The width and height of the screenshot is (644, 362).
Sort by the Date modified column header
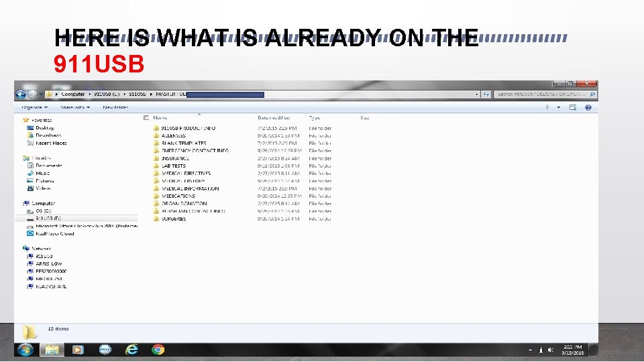[274, 118]
